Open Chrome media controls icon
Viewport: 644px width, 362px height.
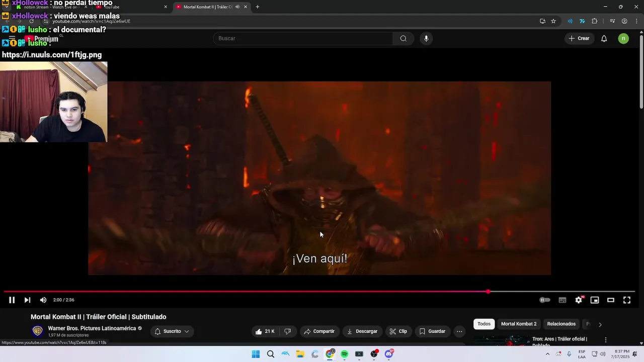pos(612,21)
